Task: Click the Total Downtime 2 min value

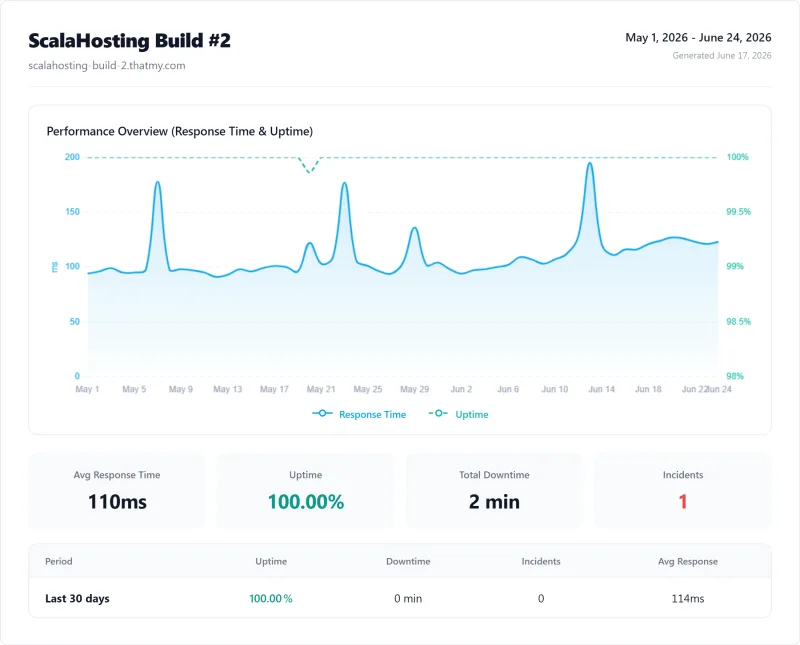Action: [x=494, y=502]
